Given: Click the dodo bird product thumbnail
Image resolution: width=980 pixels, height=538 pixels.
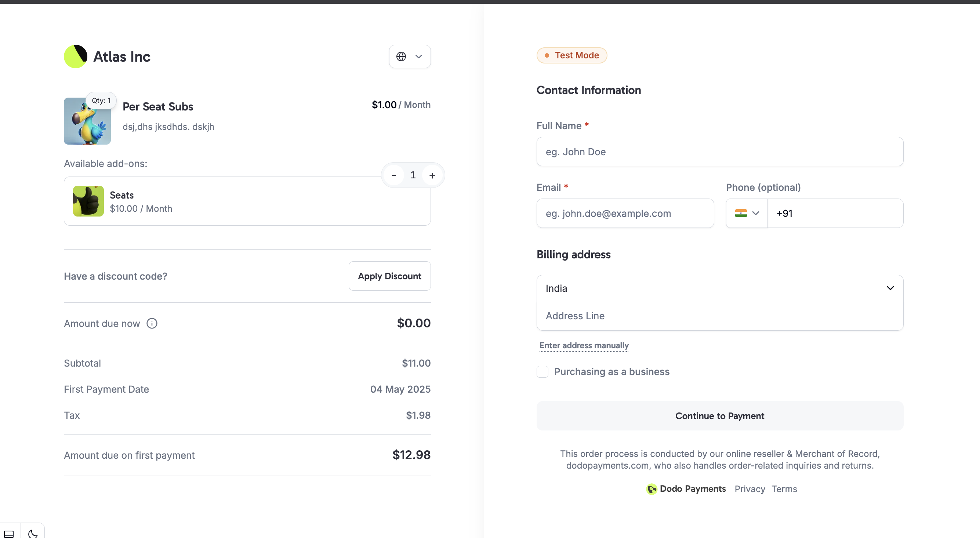Looking at the screenshot, I should pos(87,121).
